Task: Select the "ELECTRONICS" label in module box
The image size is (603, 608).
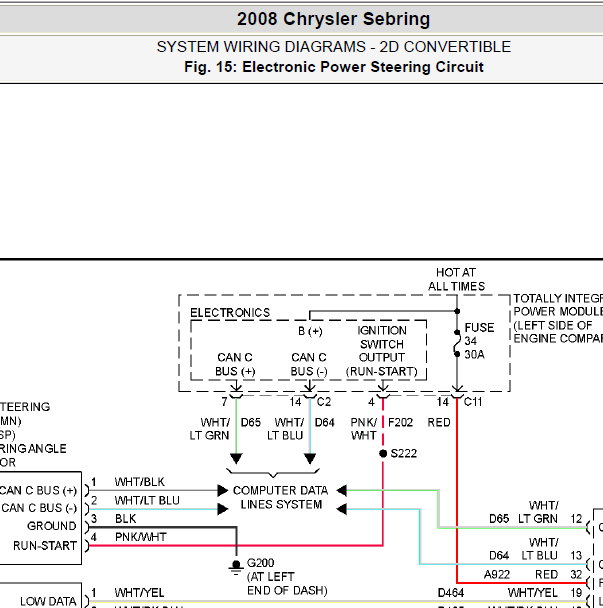Action: pos(230,313)
